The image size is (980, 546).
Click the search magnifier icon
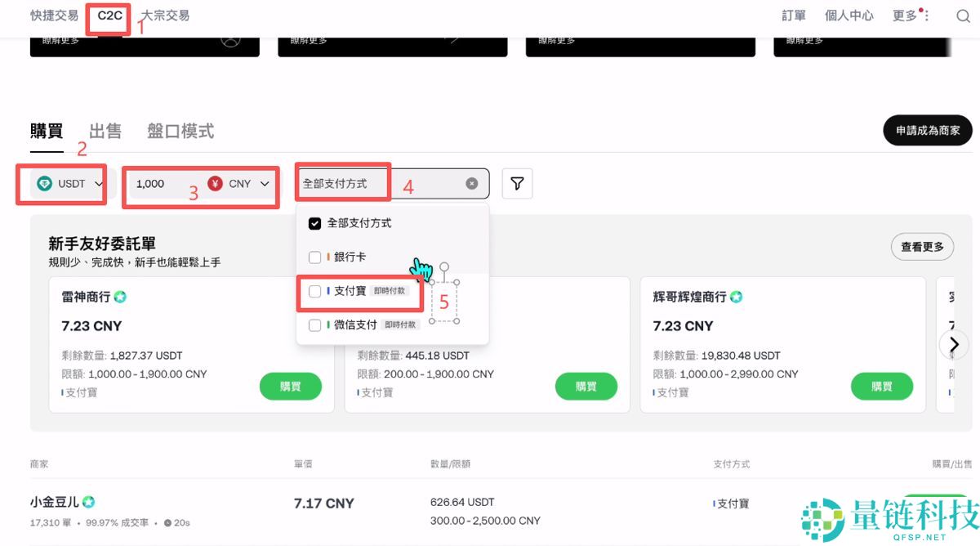point(963,15)
